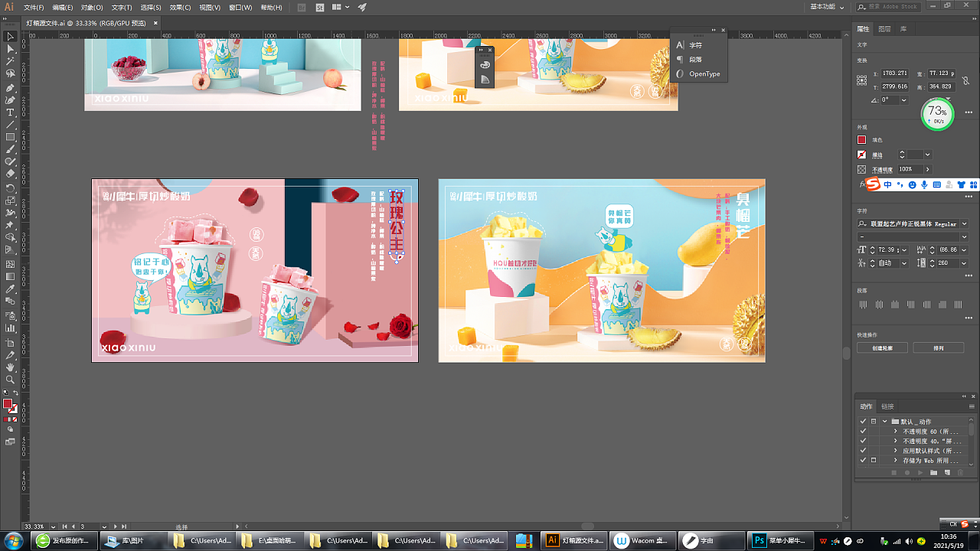980x551 pixels.
Task: Open the Illustrator file in the taskbar
Action: pyautogui.click(x=576, y=540)
